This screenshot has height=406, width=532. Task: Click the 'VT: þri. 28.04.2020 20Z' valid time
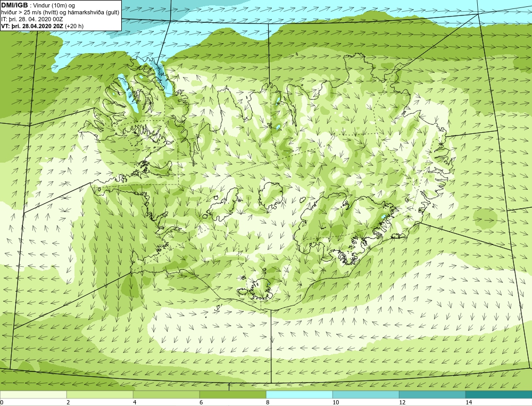click(x=32, y=26)
